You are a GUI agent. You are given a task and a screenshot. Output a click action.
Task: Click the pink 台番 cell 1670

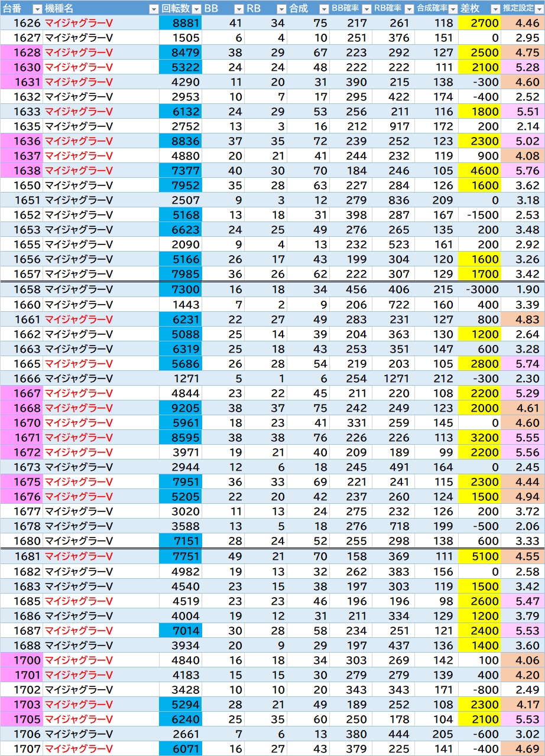(x=21, y=423)
